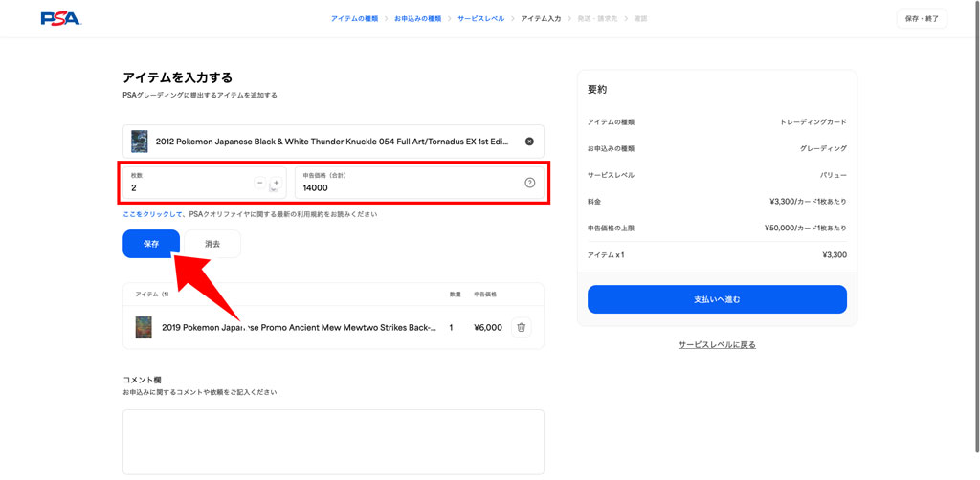Click アイテムを入力する heading

[x=177, y=78]
